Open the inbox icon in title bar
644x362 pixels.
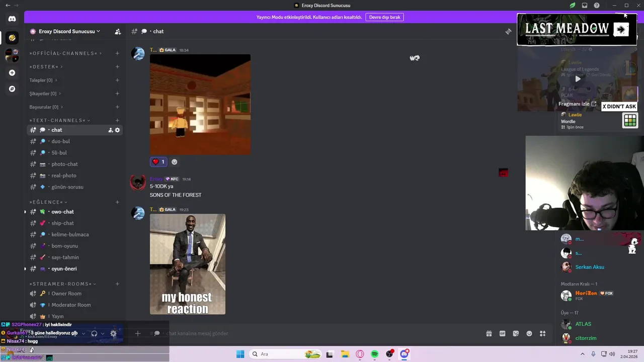click(585, 6)
